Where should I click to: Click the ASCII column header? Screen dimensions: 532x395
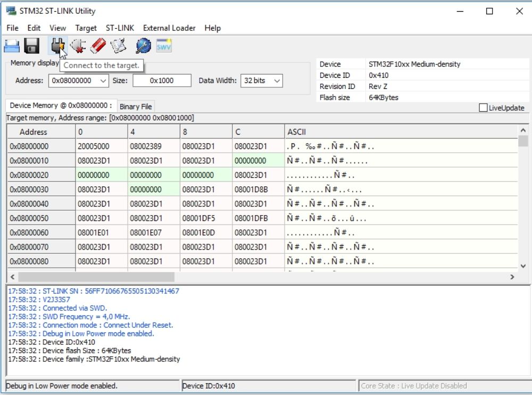[x=401, y=132]
